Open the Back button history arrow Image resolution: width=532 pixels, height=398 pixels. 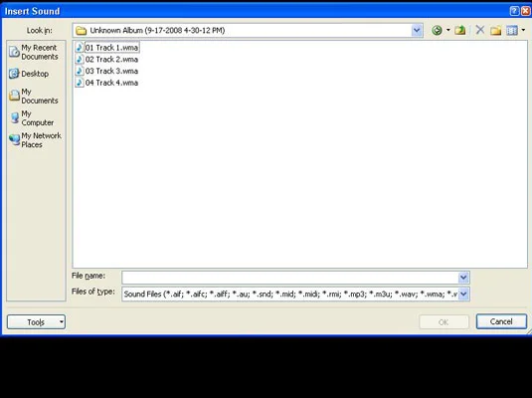[447, 30]
